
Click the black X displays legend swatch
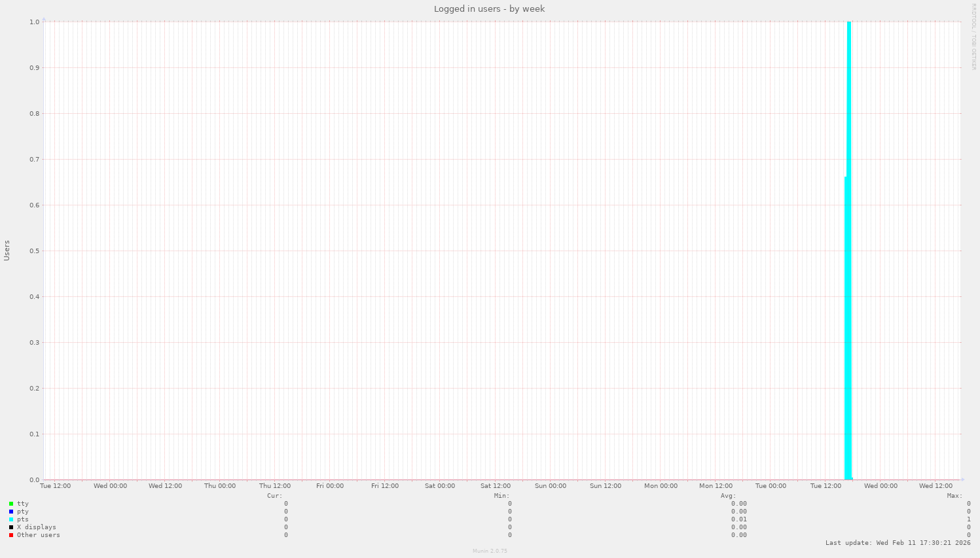point(11,527)
